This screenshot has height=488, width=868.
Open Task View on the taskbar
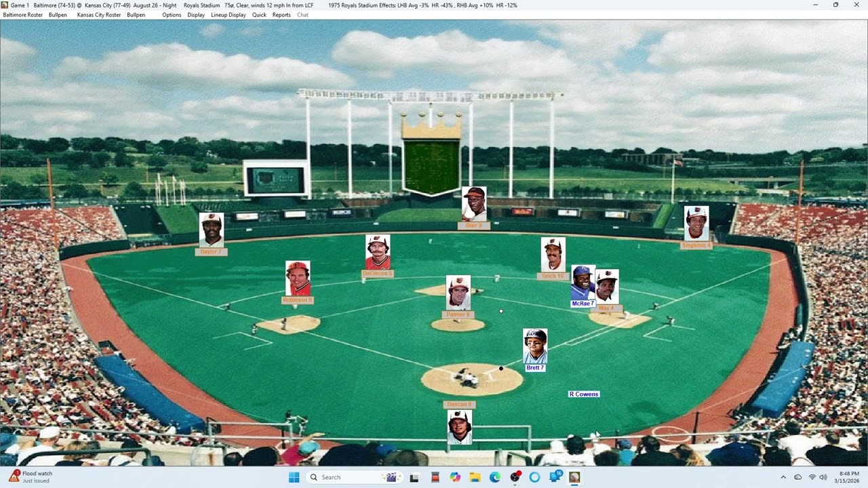(414, 477)
